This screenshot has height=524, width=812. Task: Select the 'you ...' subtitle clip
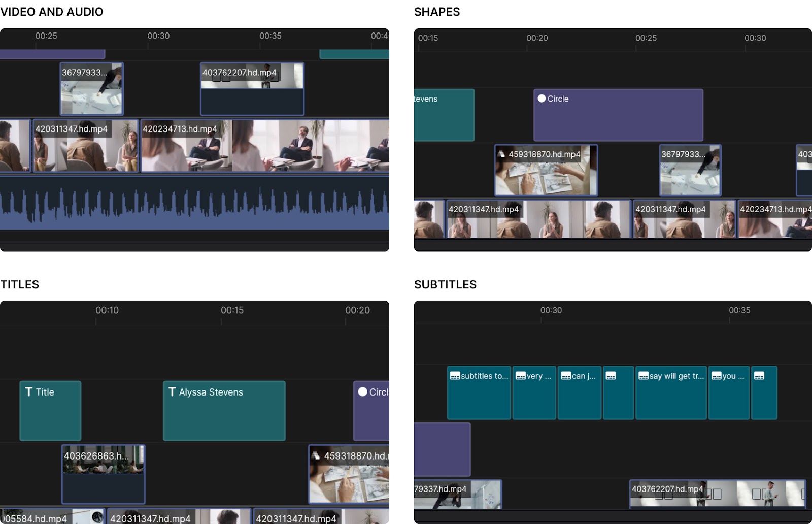pyautogui.click(x=729, y=393)
